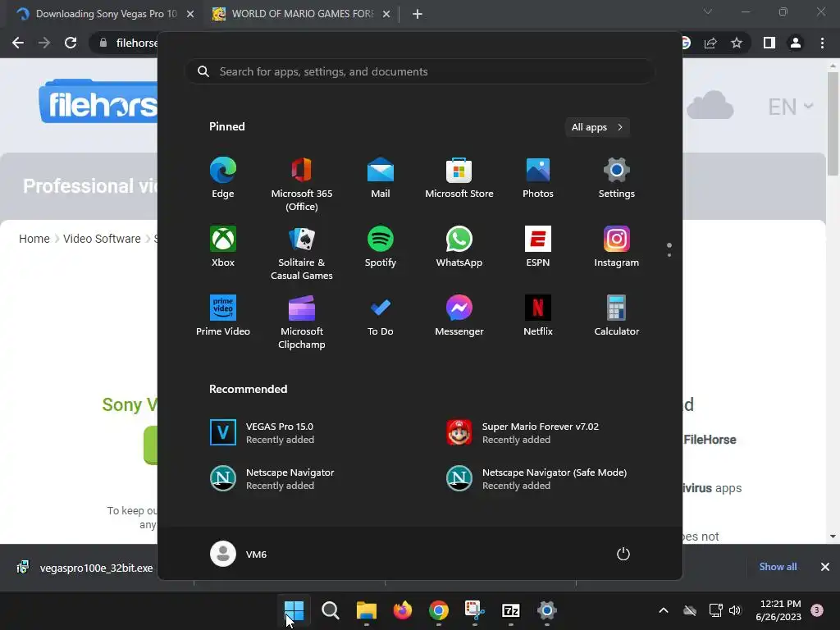Click Chrome's back navigation arrow

pos(18,43)
